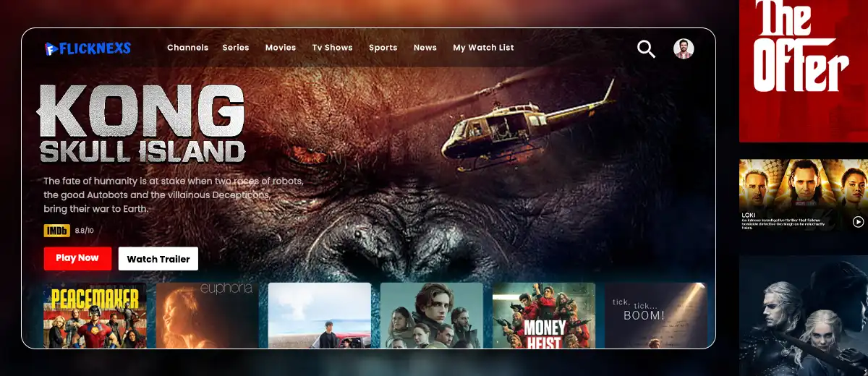Open the Loki show card
868x376 pixels.
coord(804,196)
